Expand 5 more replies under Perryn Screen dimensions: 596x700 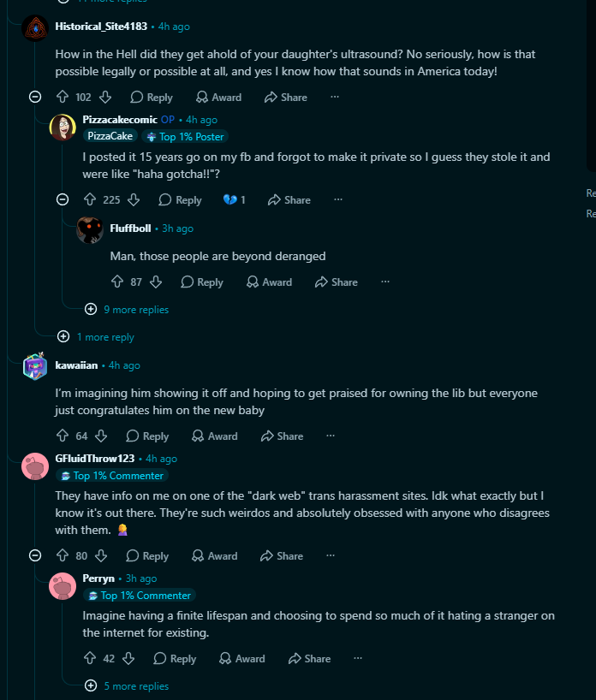coord(127,685)
